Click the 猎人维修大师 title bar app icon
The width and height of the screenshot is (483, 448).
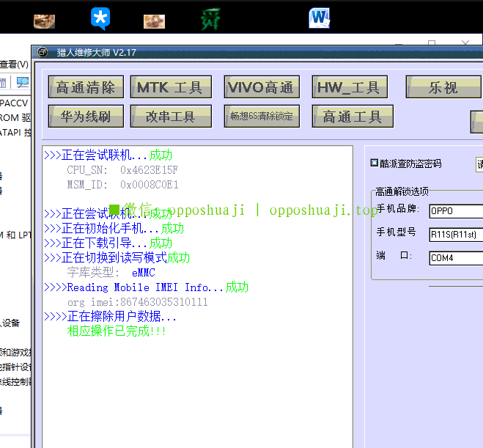point(43,52)
